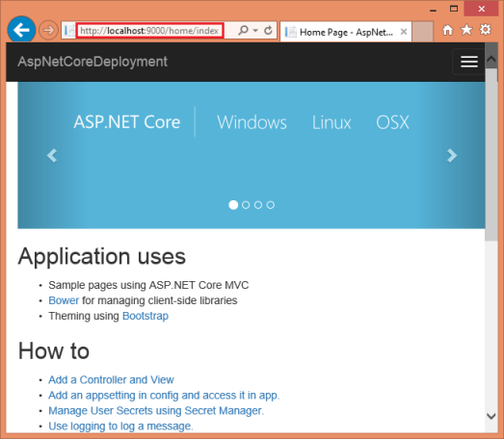
Task: Refresh the page with the reload icon
Action: (269, 30)
